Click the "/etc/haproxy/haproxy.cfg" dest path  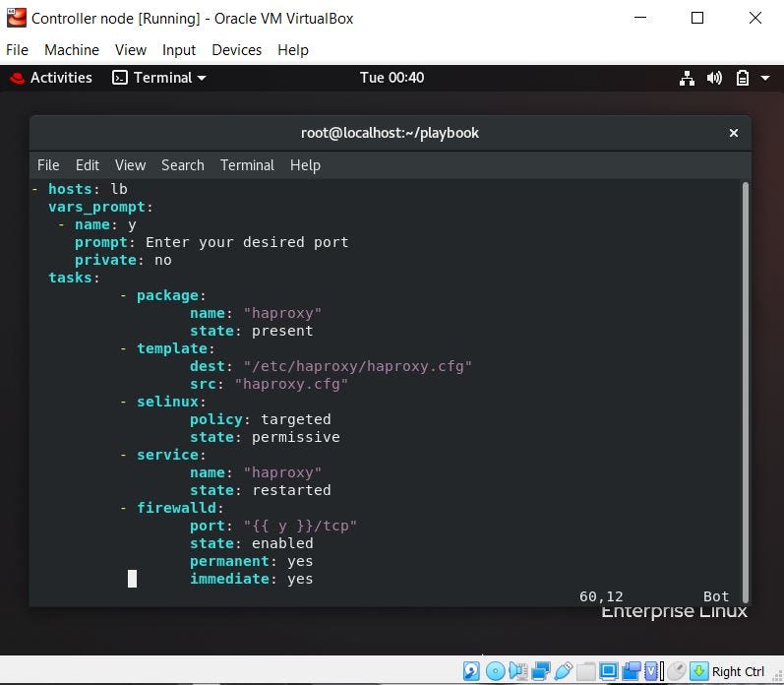(x=357, y=366)
